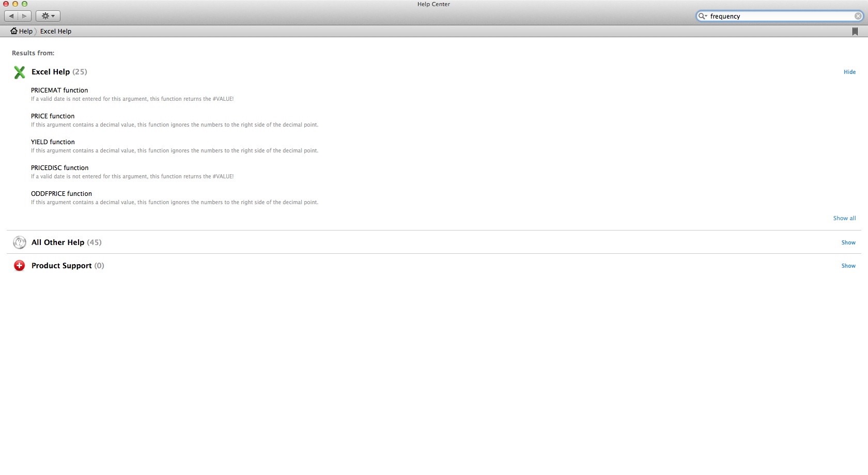Click the Help home icon in breadcrumb
Viewport: 868px width, 475px height.
pos(14,31)
